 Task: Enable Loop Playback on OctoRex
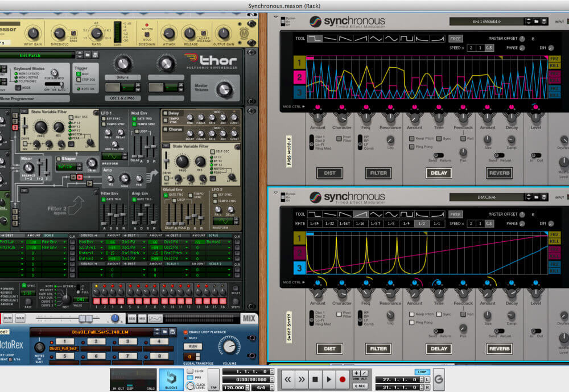[186, 332]
